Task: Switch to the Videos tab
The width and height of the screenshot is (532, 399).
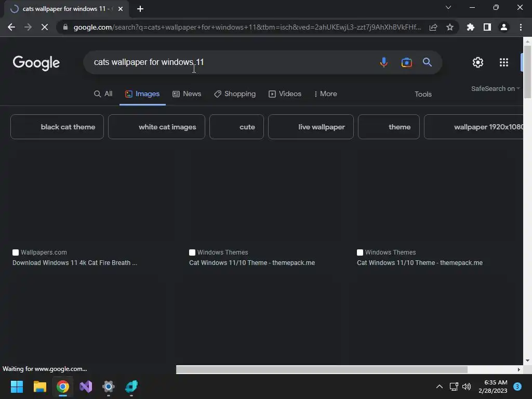Action: click(285, 94)
